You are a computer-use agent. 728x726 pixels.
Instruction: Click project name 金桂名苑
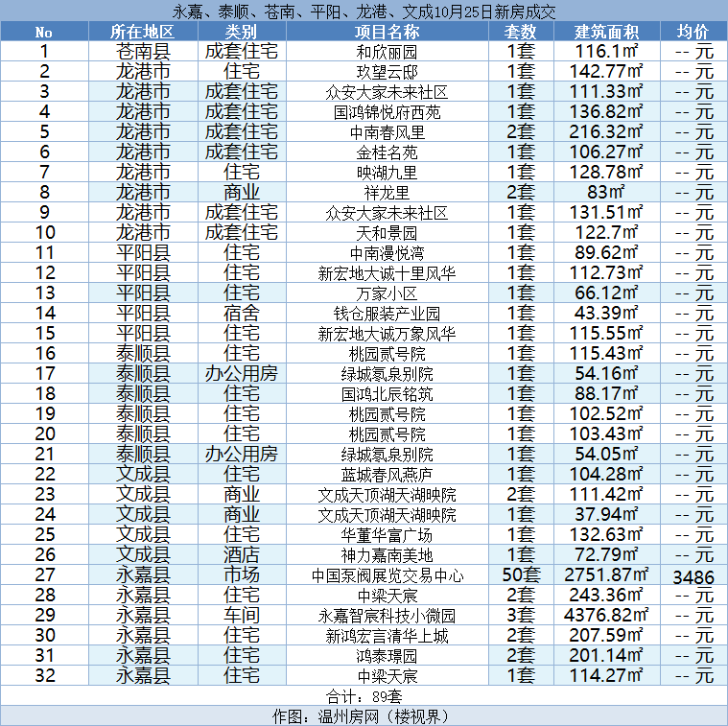(x=387, y=152)
